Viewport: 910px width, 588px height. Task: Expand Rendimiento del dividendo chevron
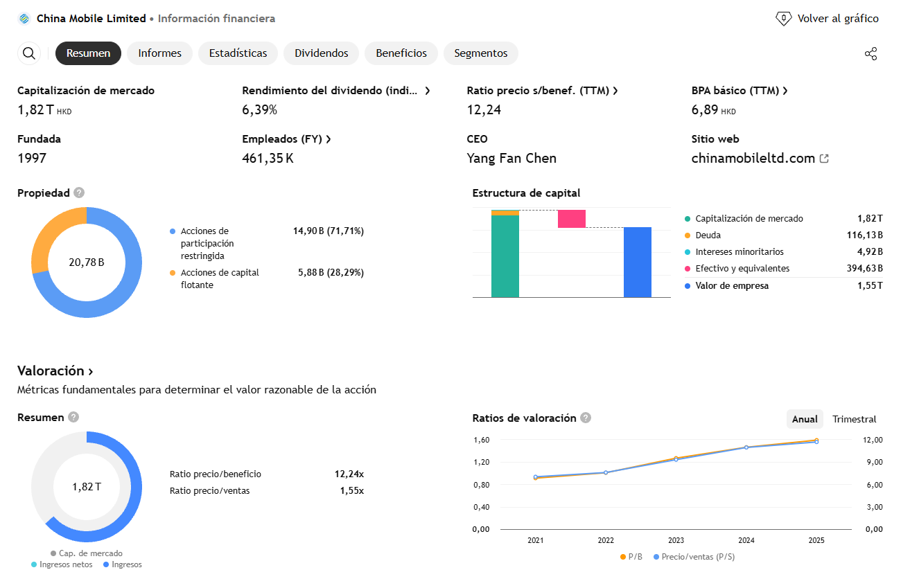pos(428,91)
